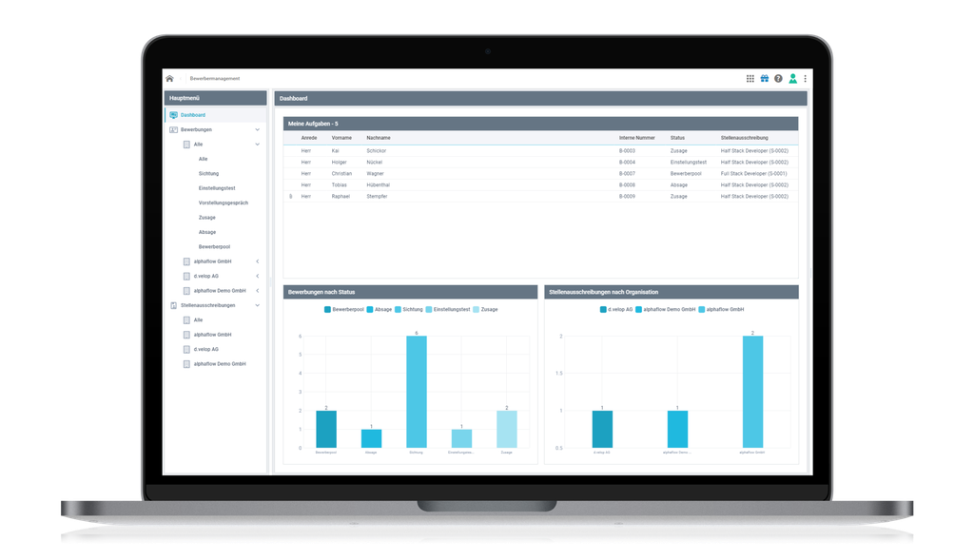Screen dimensions: 974x560
Task: Toggle Bewerberpool series in status chart legend
Action: click(344, 309)
